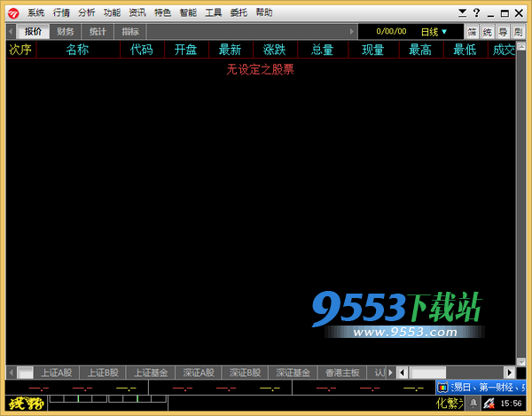Click the 15:56 clock in status bar
This screenshot has width=532, height=416.
click(511, 403)
